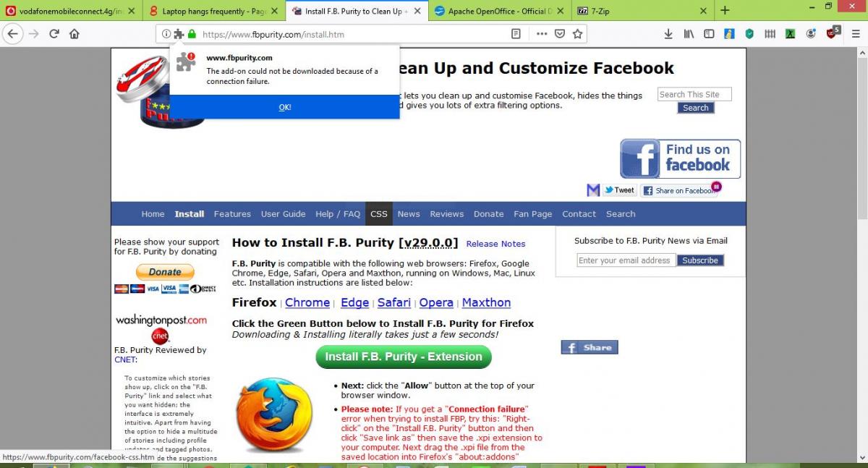Click Install F.B. Purity - Extension button

tap(404, 357)
